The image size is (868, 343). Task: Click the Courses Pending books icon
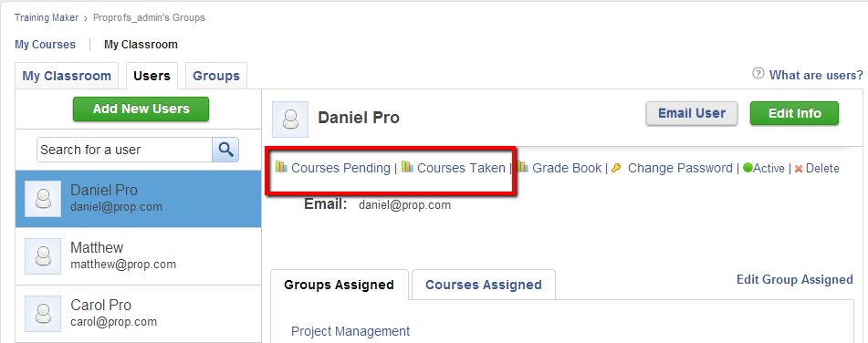(x=281, y=167)
